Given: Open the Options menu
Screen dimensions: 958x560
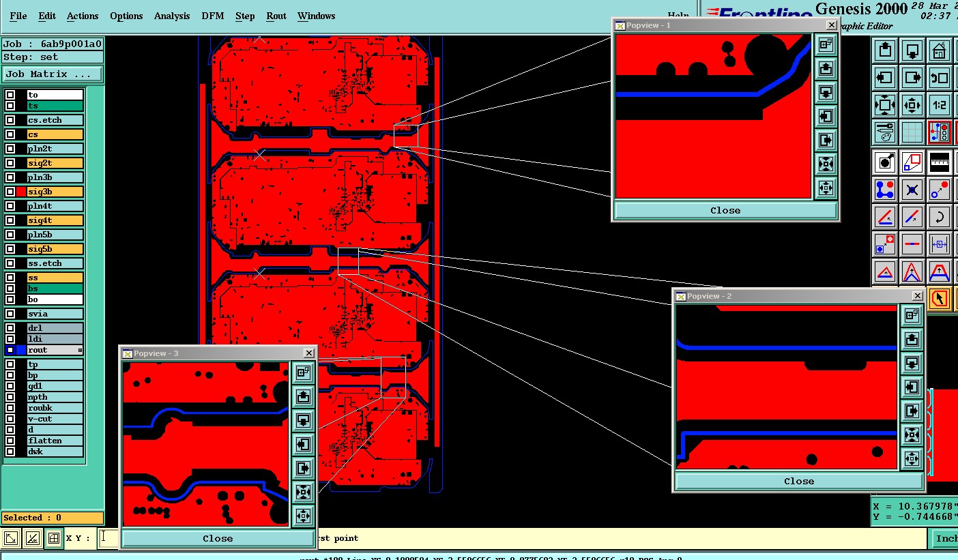Looking at the screenshot, I should tap(126, 16).
